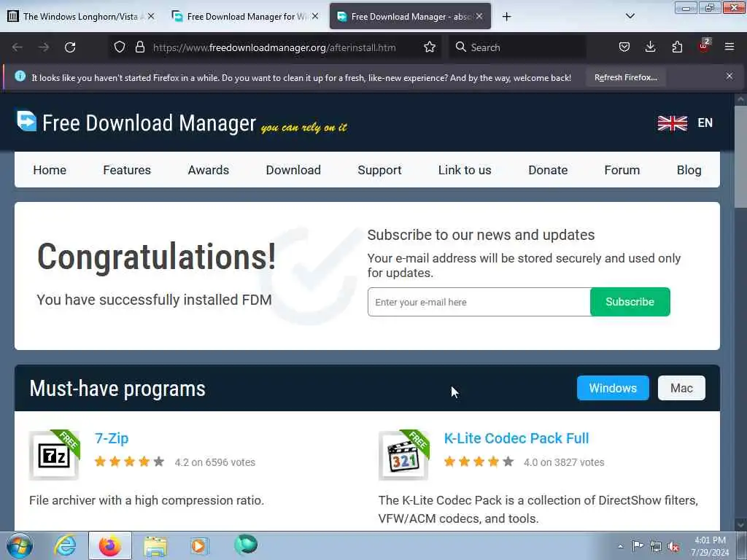Click the padlock site info icon
The width and height of the screenshot is (747, 560).
coord(139,47)
